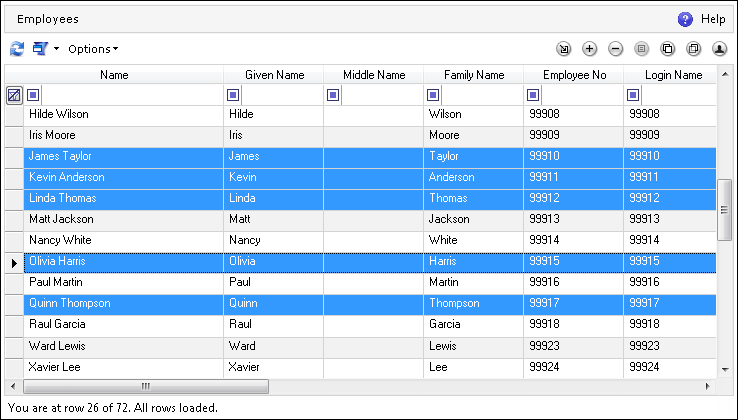Click the 'Matt' Given Name cell

click(x=273, y=220)
